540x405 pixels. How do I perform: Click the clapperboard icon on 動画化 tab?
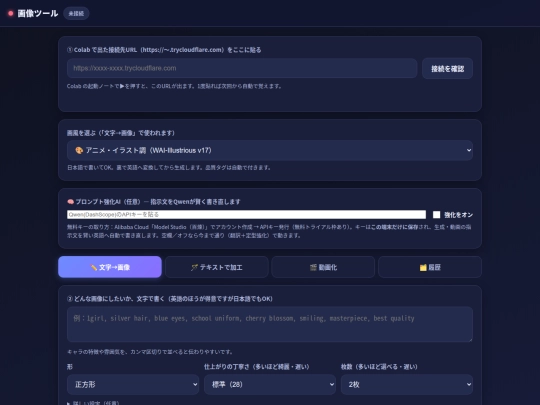click(313, 267)
